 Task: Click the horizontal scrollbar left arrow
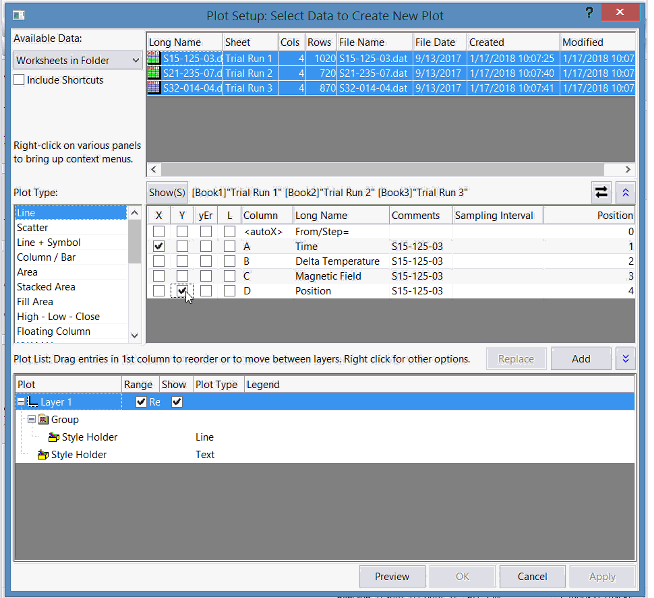point(154,169)
